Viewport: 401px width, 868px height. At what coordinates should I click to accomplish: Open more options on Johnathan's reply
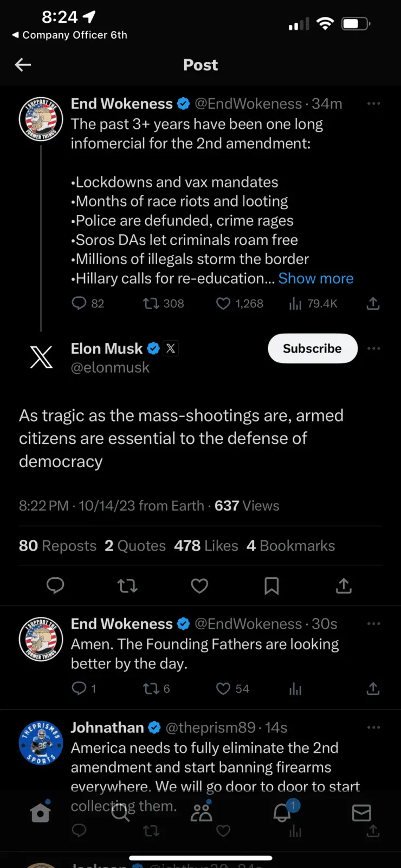point(373,727)
